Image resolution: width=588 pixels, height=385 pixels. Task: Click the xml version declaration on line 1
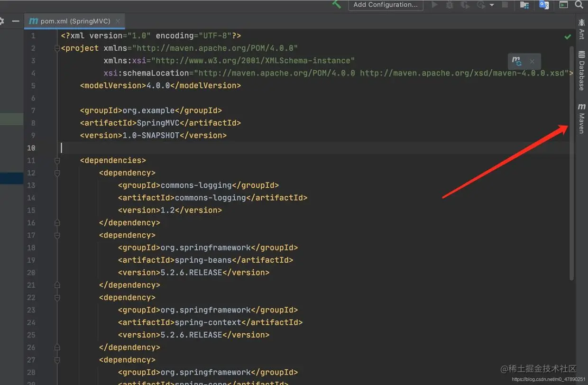(151, 36)
